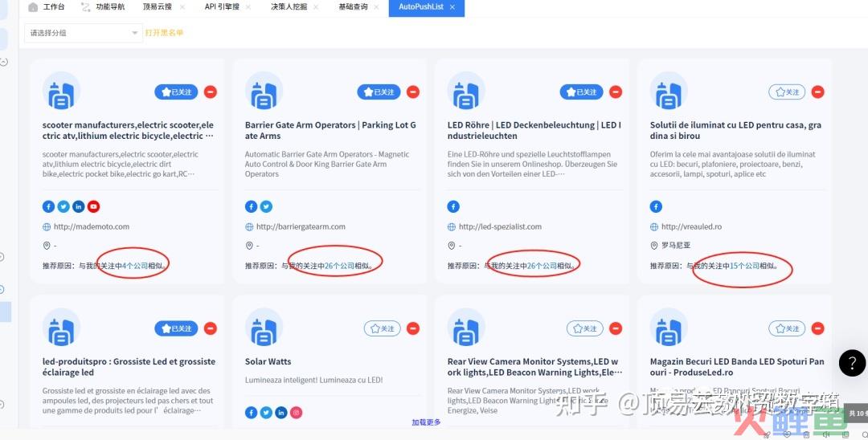The height and width of the screenshot is (440, 868).
Task: Visit http://led-spezialist.com link
Action: point(501,226)
